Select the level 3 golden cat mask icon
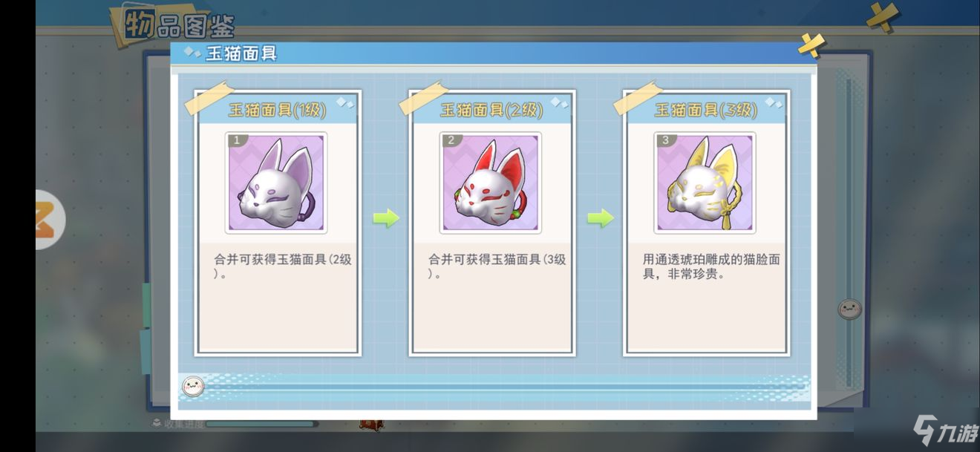Screen dimensions: 980x452 click(705, 183)
